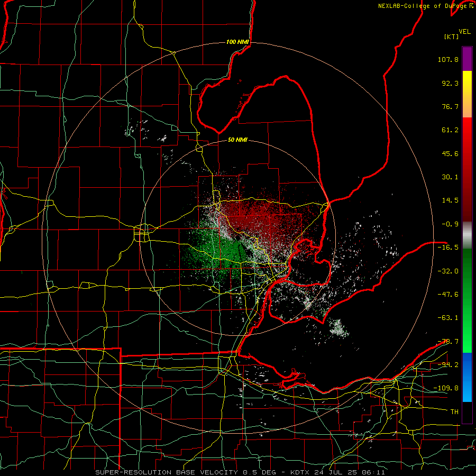Click the -63.1 velocity scale value
Screen dimensions: 476x476
pyautogui.click(x=448, y=318)
